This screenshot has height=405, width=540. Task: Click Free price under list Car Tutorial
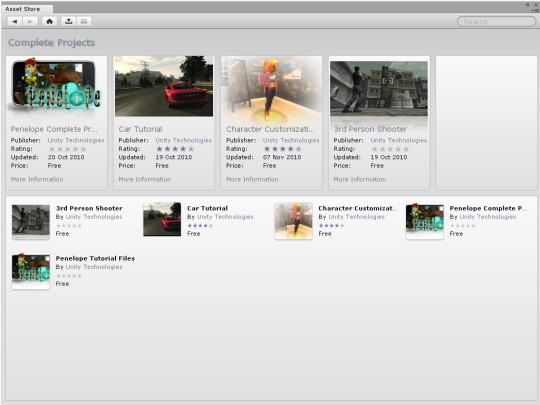[194, 234]
